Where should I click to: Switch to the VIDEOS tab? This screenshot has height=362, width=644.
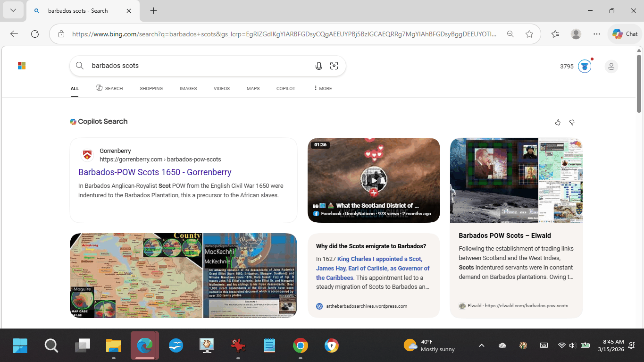[221, 88]
